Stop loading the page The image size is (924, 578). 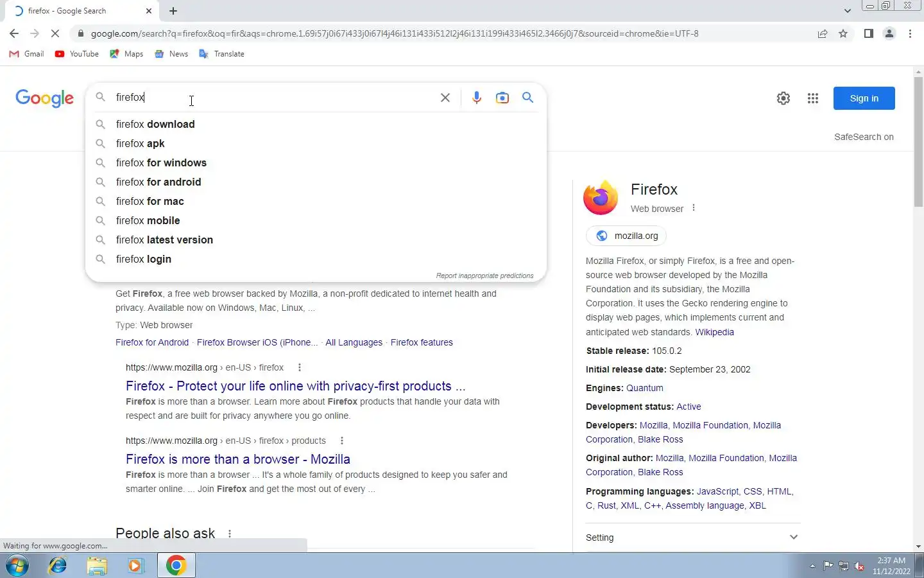(55, 33)
